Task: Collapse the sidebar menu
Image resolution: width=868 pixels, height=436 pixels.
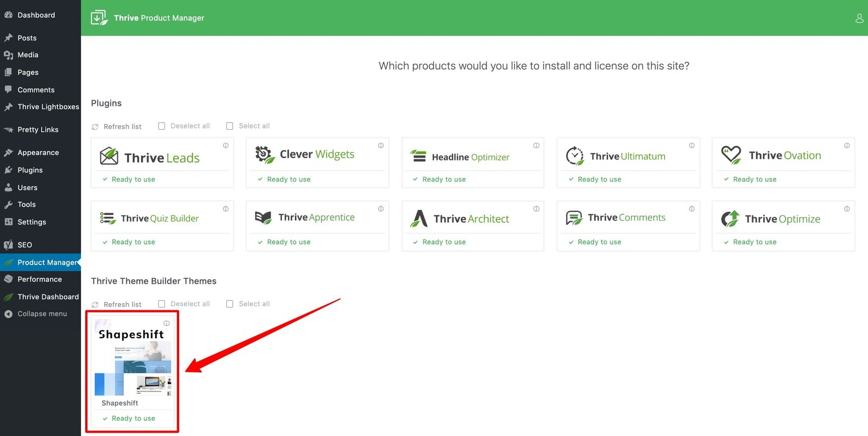Action: click(42, 314)
